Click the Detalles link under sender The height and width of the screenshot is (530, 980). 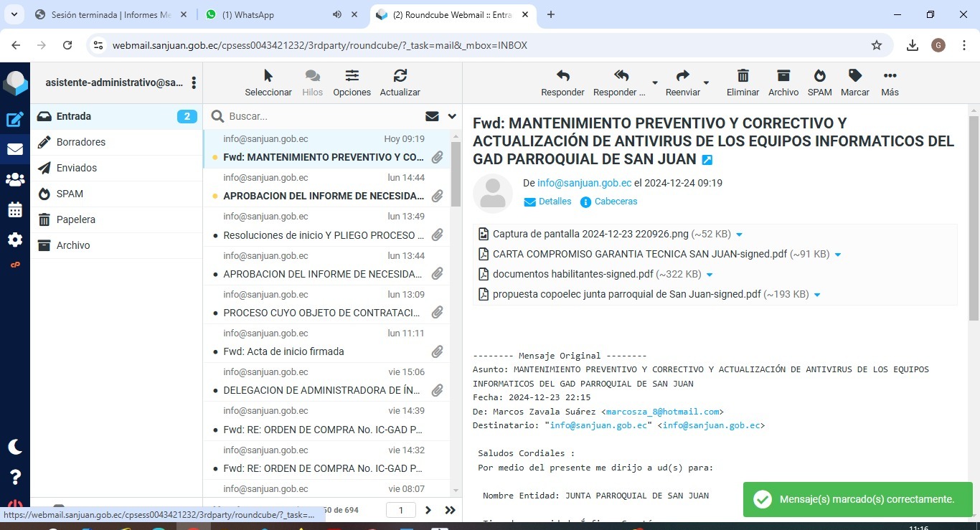(555, 202)
